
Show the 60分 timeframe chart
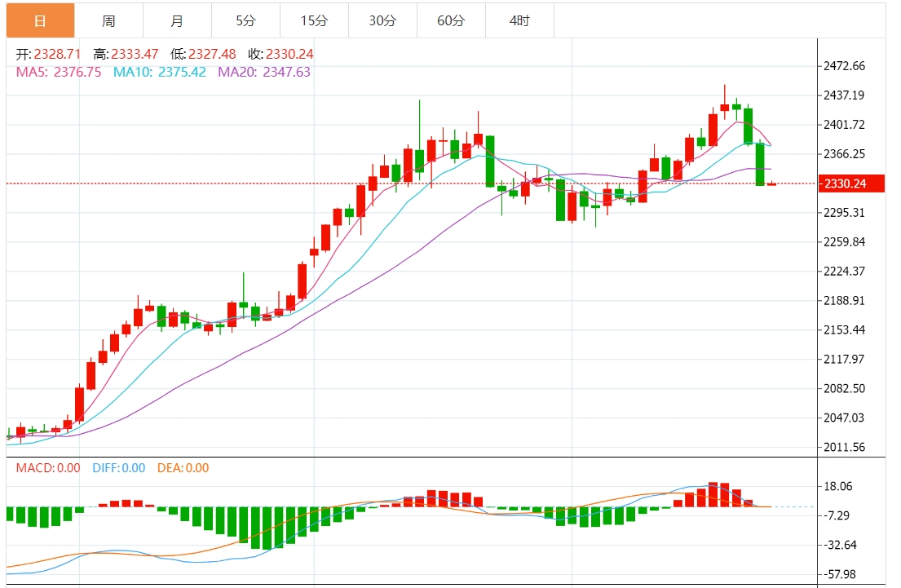[x=450, y=20]
